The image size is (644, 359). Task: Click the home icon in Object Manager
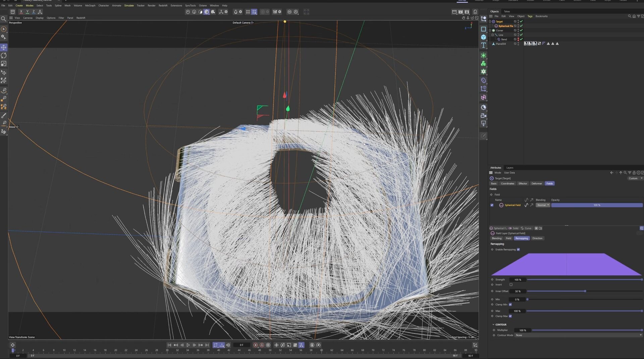634,16
